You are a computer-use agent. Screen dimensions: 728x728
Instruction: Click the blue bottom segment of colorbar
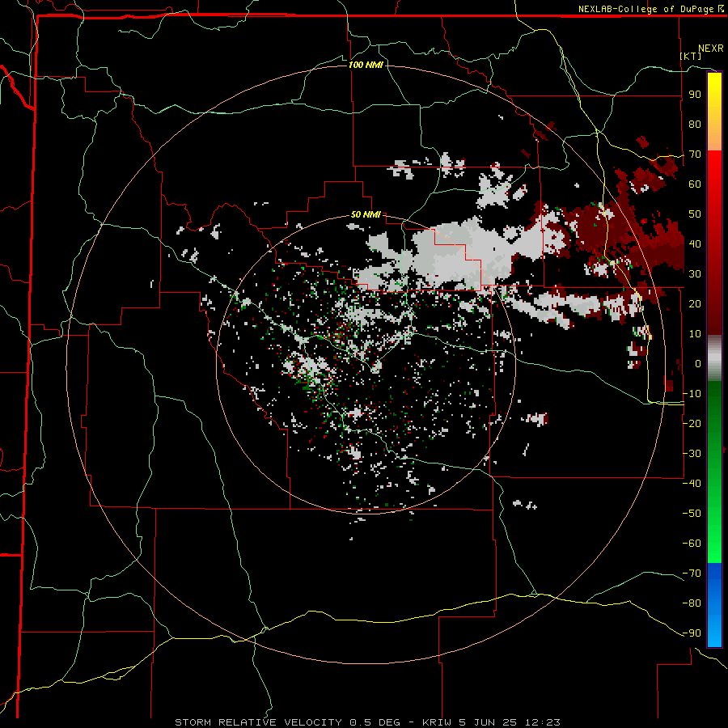(x=714, y=604)
